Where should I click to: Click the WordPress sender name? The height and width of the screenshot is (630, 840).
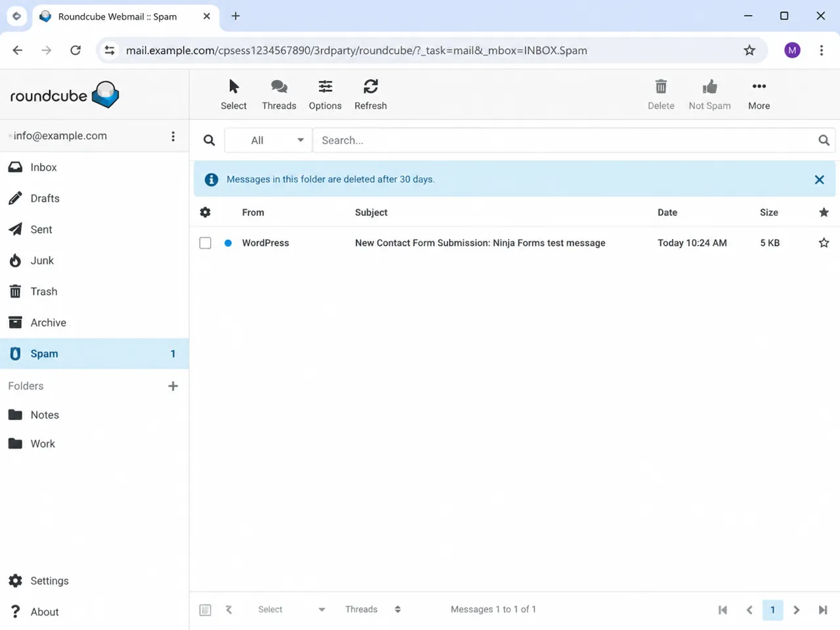tap(265, 243)
